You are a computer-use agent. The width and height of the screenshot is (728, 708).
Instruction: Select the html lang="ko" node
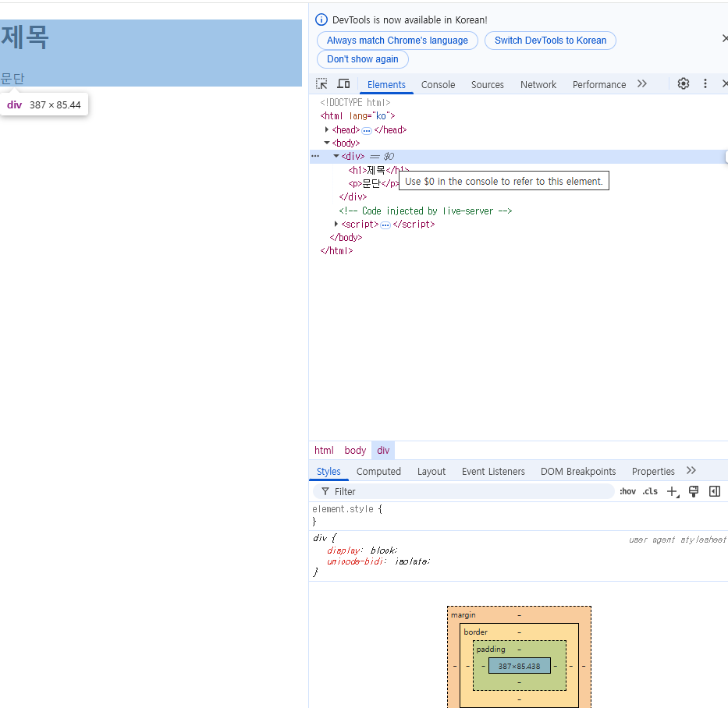[x=357, y=116]
